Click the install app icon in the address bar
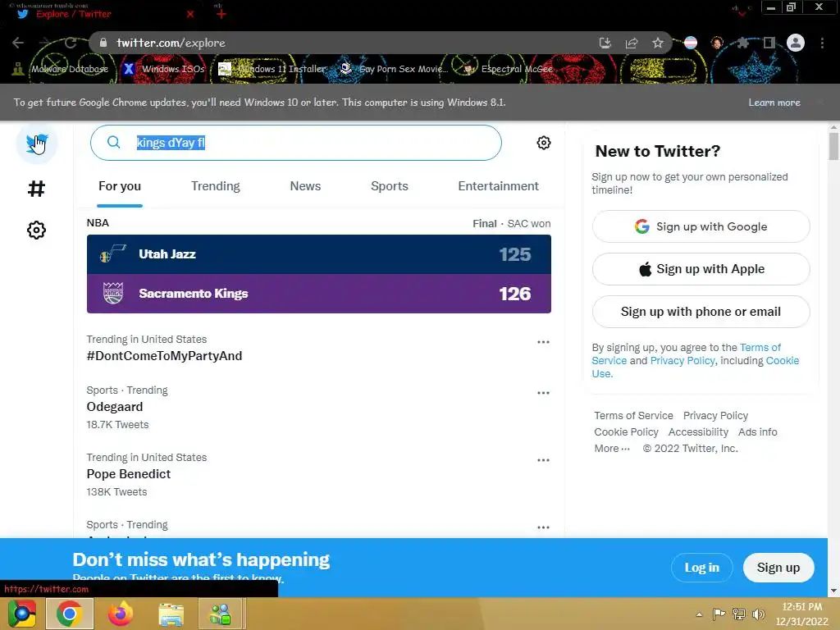 click(605, 43)
